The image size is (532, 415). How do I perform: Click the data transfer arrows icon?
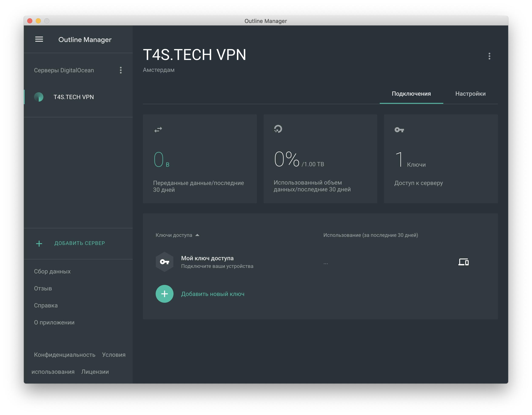point(158,129)
